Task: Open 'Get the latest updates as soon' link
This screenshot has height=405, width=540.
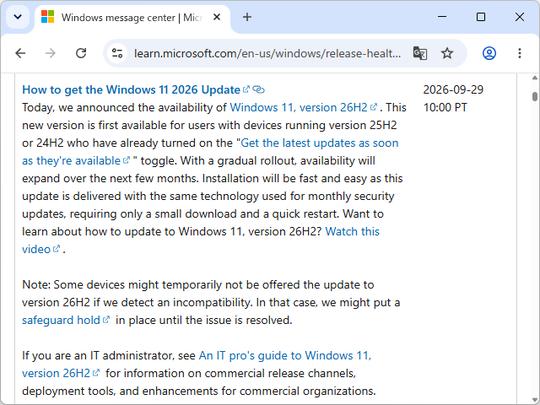Action: click(319, 143)
